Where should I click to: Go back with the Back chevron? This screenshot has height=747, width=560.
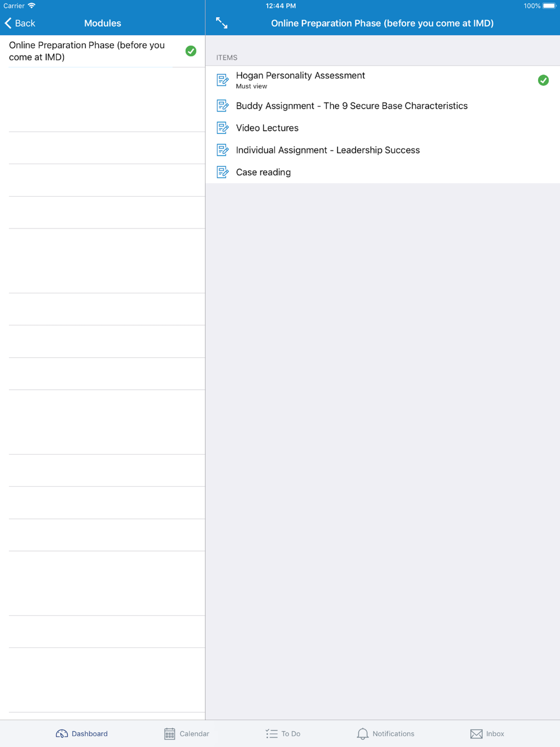click(20, 23)
